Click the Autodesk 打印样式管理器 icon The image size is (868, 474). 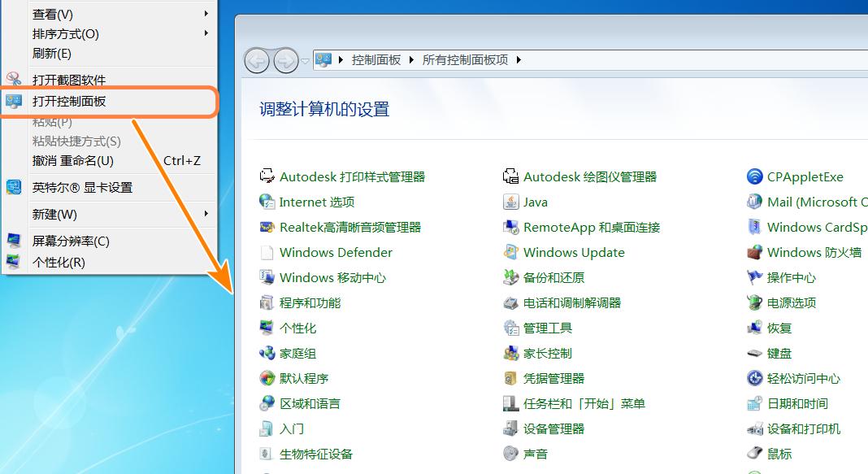point(267,176)
